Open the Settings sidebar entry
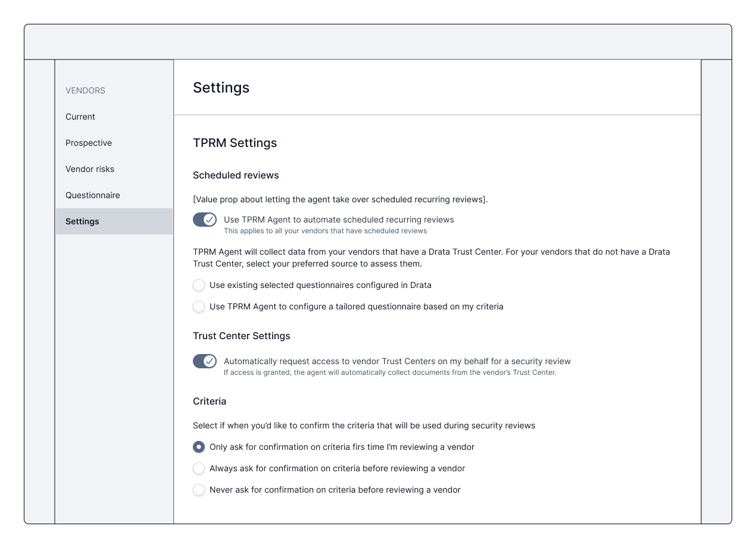 coord(82,221)
